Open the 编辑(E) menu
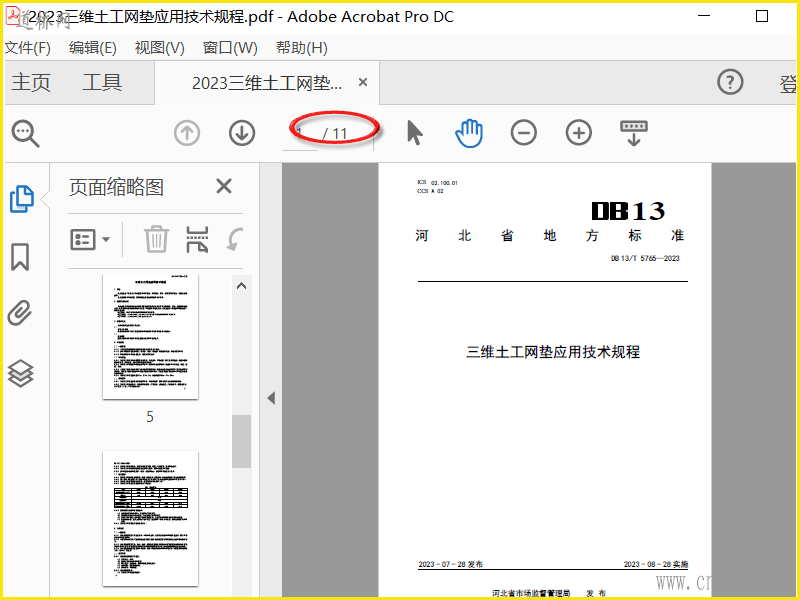 pyautogui.click(x=93, y=48)
